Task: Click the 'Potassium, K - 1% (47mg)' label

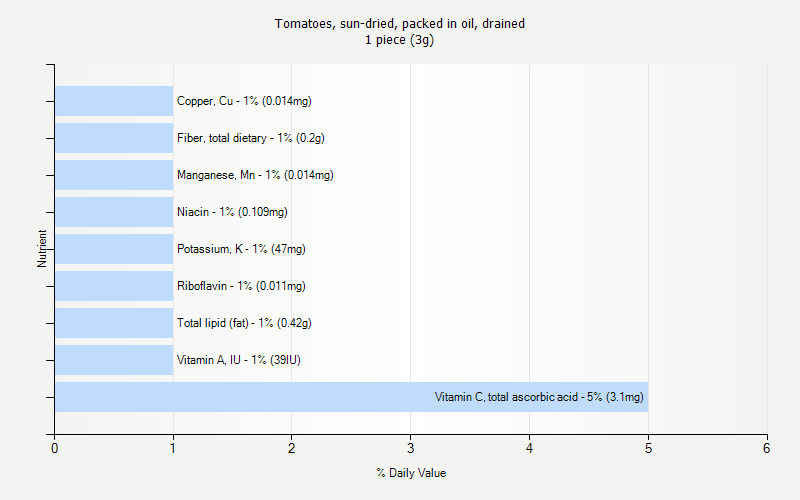Action: point(241,249)
